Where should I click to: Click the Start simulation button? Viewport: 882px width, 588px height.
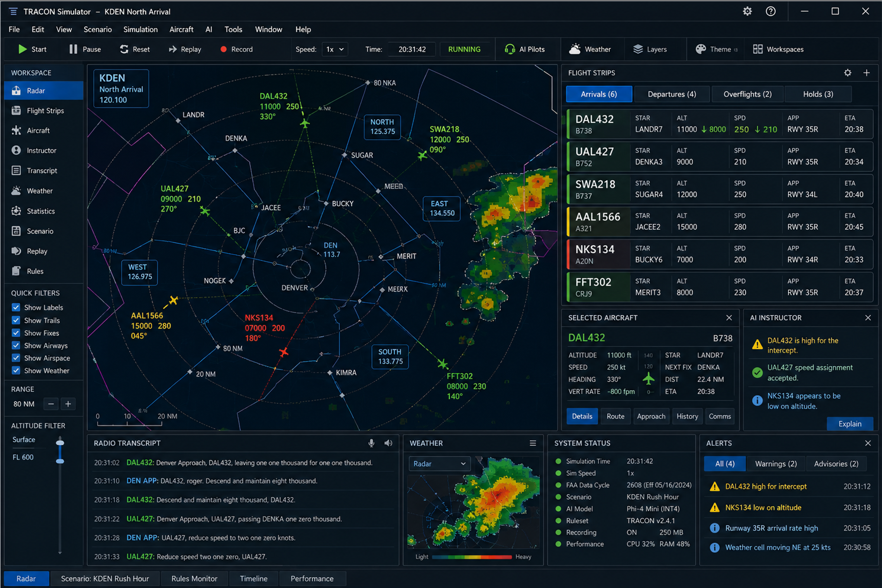pos(32,49)
